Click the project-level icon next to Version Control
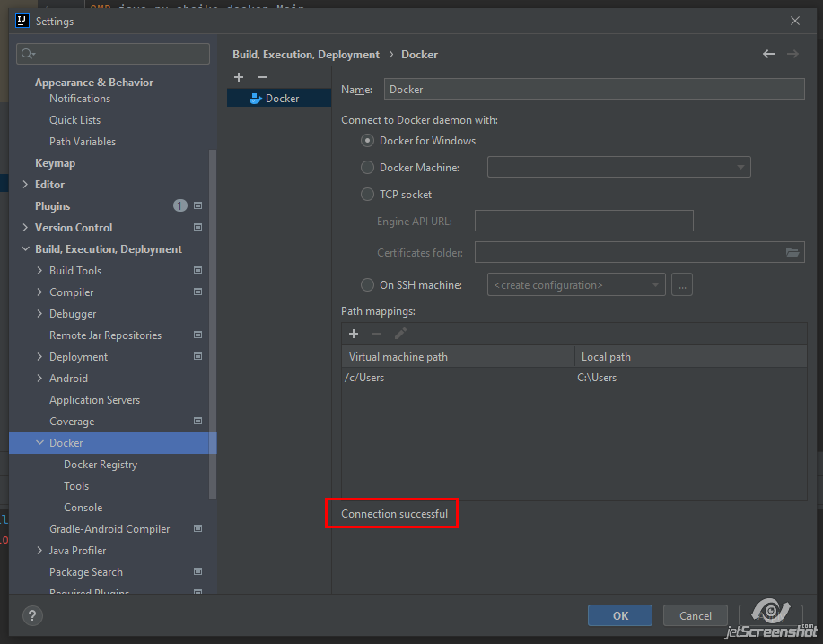823x644 pixels. [x=197, y=227]
